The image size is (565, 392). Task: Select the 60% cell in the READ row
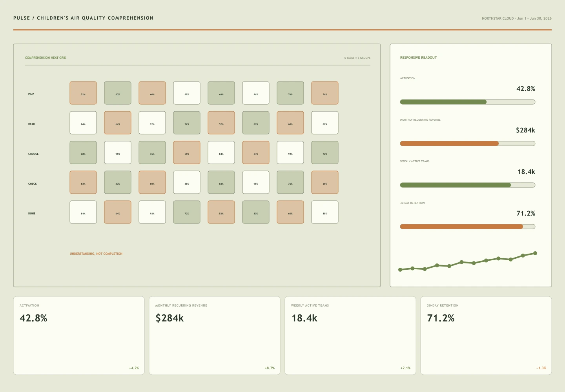pyautogui.click(x=290, y=123)
